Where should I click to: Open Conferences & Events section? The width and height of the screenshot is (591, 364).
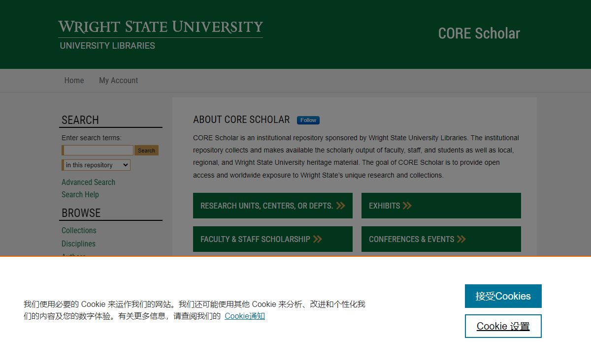pos(441,239)
